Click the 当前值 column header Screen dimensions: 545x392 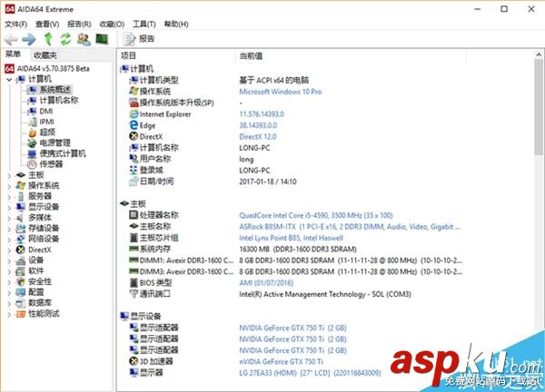point(251,55)
